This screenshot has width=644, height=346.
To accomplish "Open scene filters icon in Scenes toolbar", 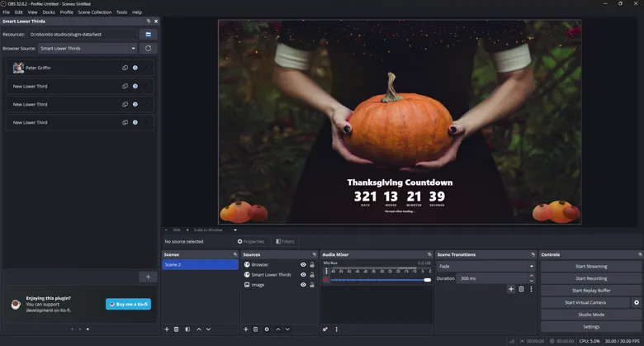I will tap(187, 329).
